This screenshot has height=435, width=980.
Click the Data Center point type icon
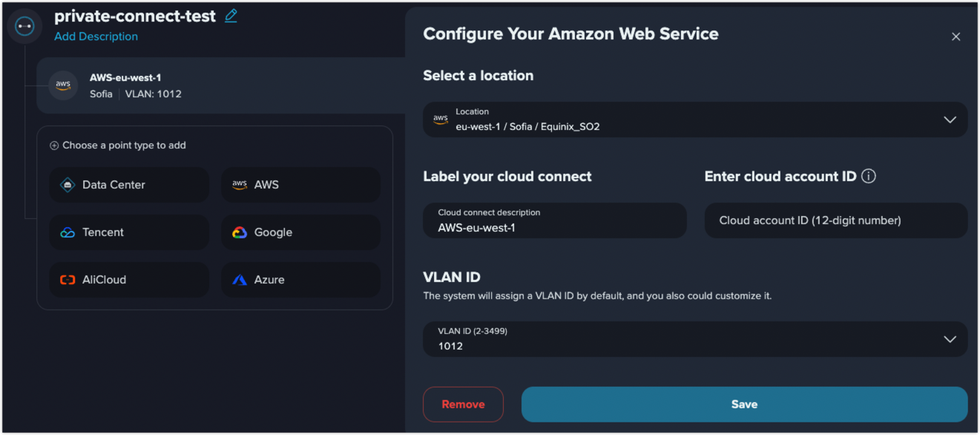coord(68,185)
